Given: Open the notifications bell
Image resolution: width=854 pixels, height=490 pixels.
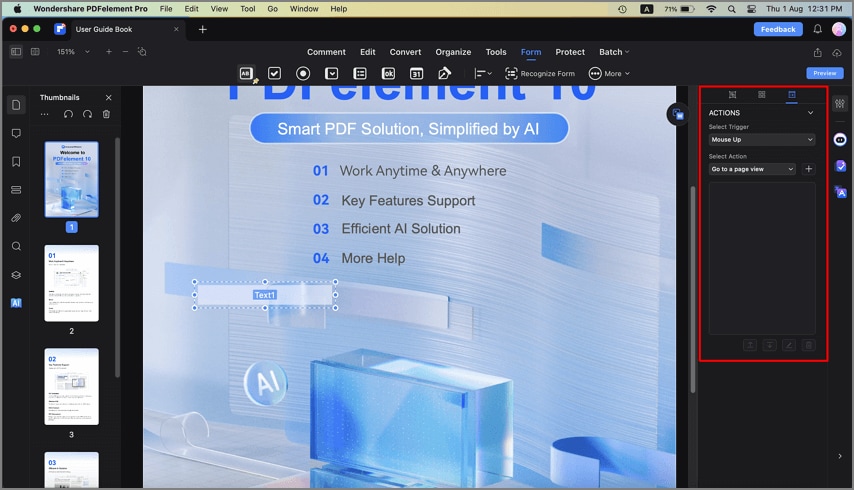Looking at the screenshot, I should pyautogui.click(x=817, y=29).
